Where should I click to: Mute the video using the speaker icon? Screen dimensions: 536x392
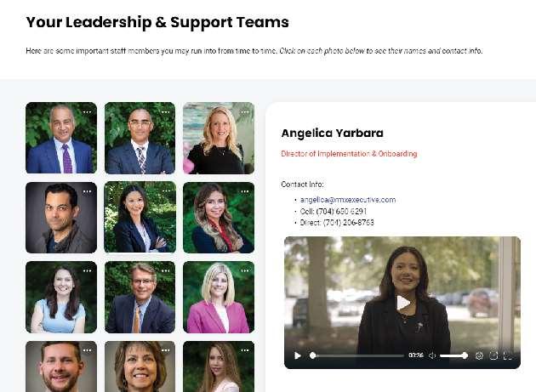click(x=432, y=355)
